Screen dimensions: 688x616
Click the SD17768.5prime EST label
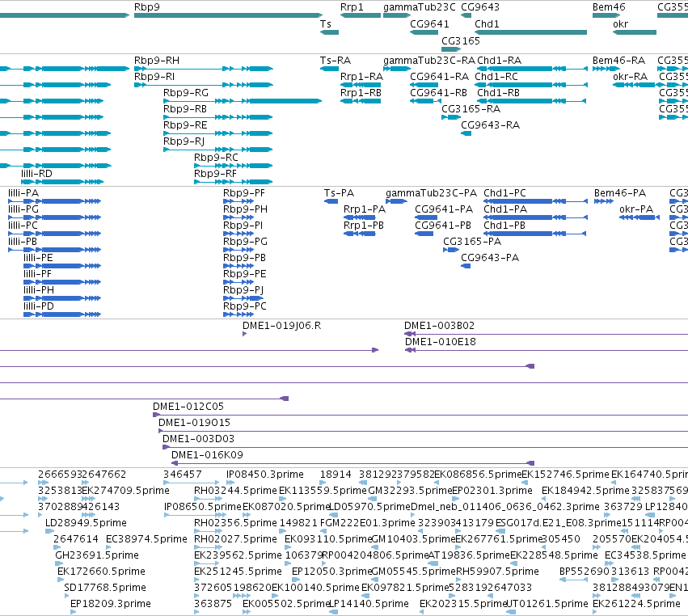point(105,588)
